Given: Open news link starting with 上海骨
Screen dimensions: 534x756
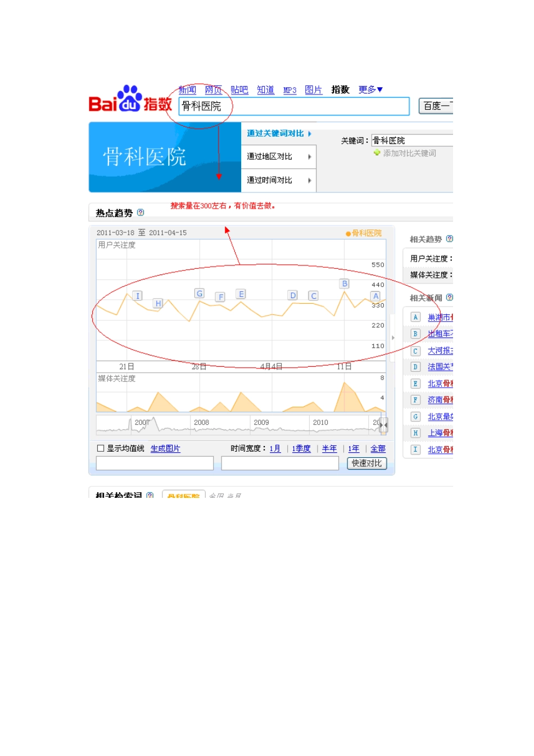Looking at the screenshot, I should [x=440, y=433].
